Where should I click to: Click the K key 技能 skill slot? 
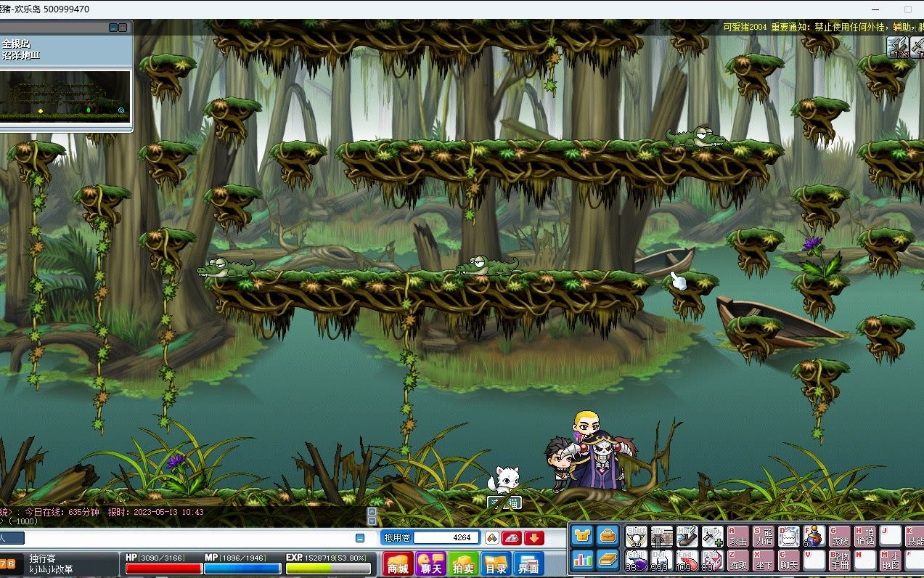(x=914, y=537)
